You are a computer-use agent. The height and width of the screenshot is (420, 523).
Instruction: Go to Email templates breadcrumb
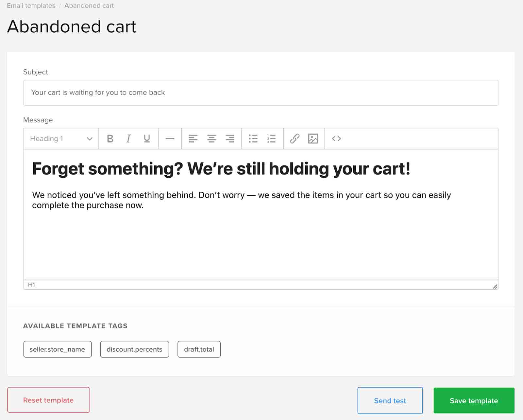click(31, 6)
